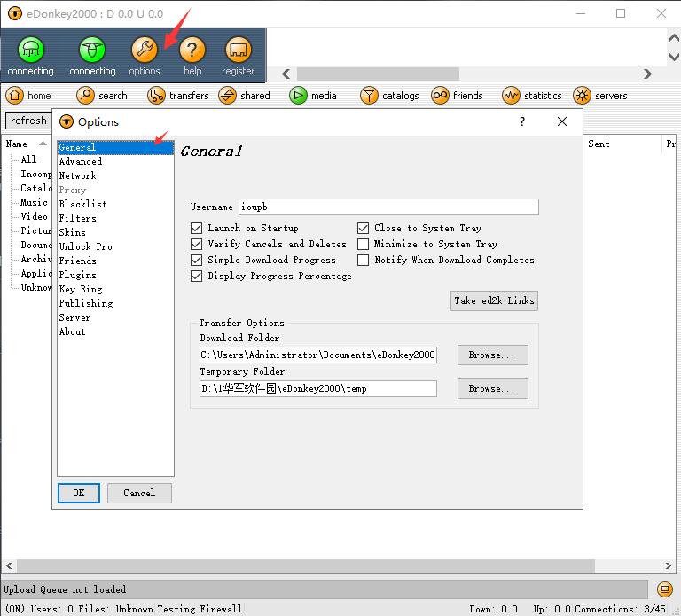Viewport: 681px width, 616px height.
Task: Toggle Simple Download Progress checkbox
Action: click(x=196, y=260)
